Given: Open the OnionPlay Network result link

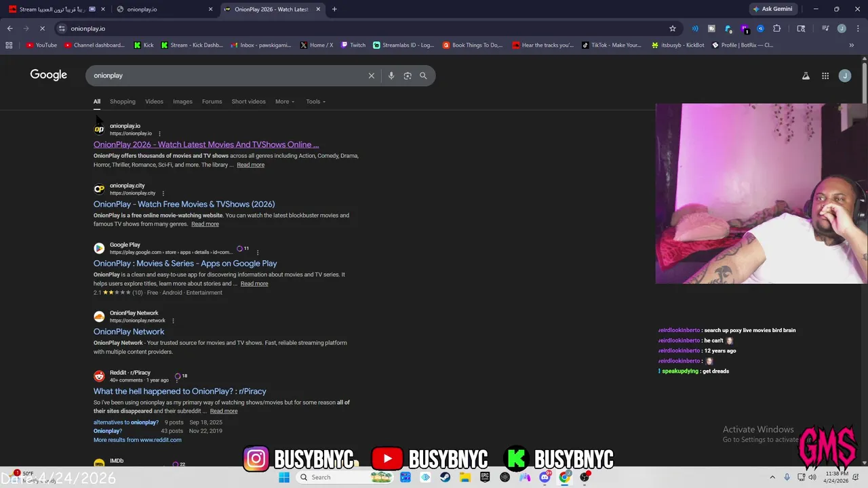Looking at the screenshot, I should point(129,331).
